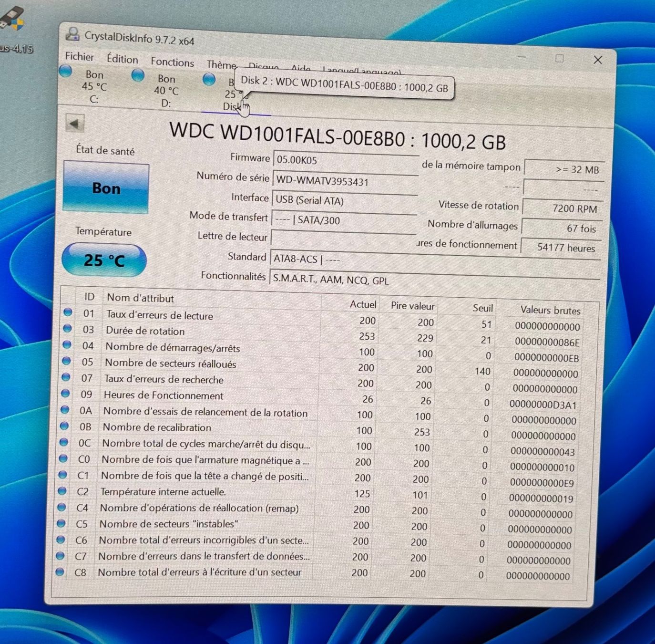Image resolution: width=655 pixels, height=644 pixels.
Task: Click the Firmware field 05.00K05
Action: click(x=346, y=161)
